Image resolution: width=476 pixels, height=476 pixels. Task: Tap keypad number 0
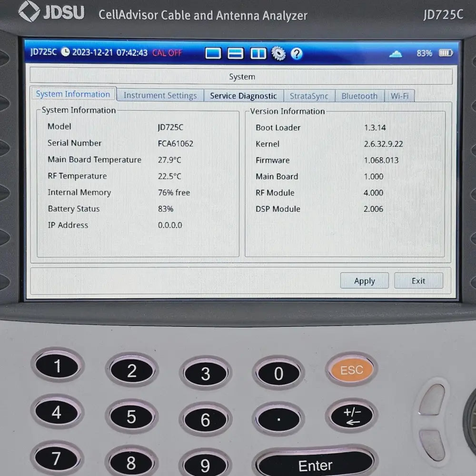pos(278,373)
